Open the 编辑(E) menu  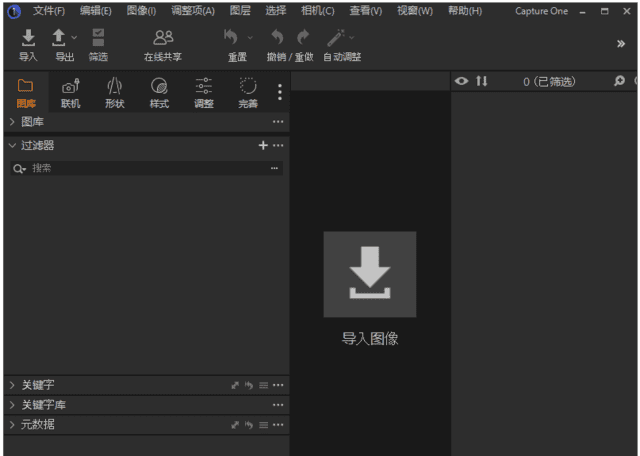96,11
